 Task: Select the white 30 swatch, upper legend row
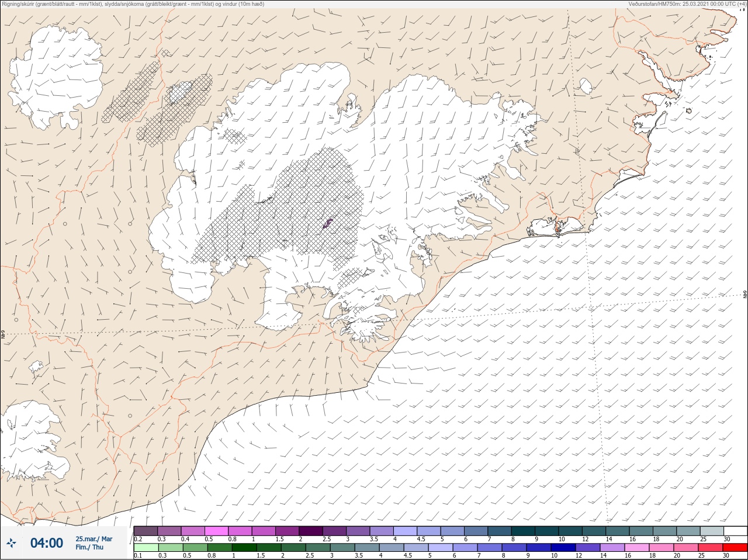click(735, 531)
